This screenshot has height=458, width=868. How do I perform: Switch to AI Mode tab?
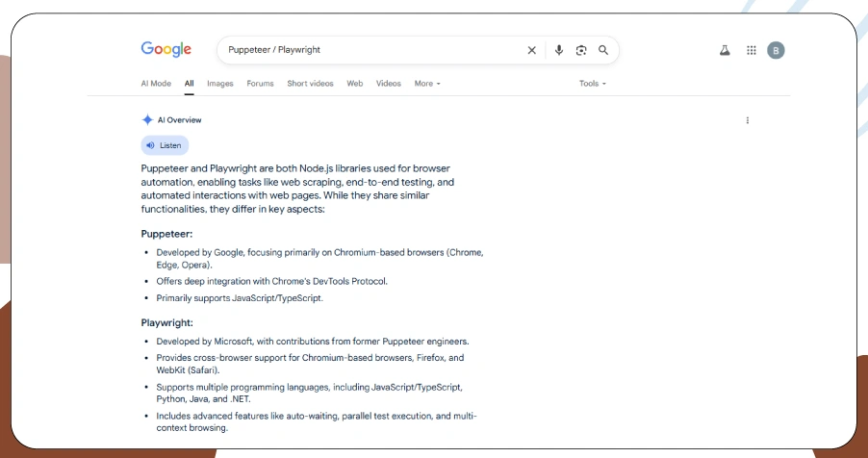coord(156,84)
